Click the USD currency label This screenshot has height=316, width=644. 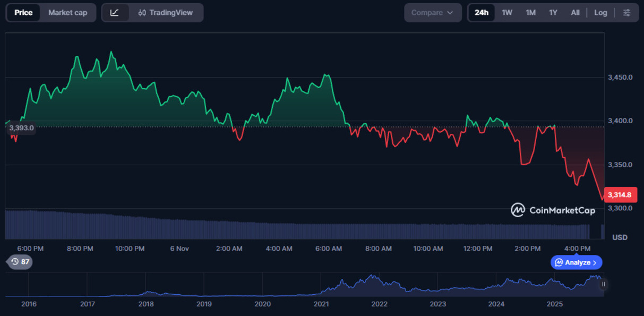[620, 237]
